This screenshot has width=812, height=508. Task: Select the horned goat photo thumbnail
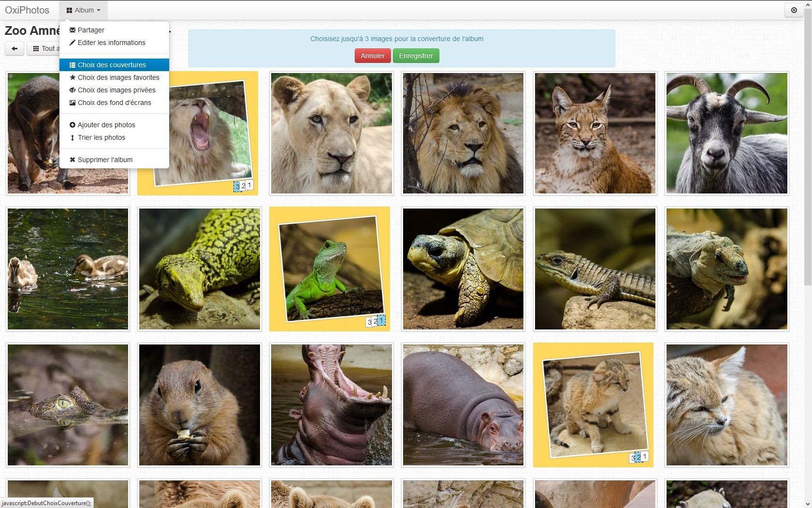coord(727,134)
